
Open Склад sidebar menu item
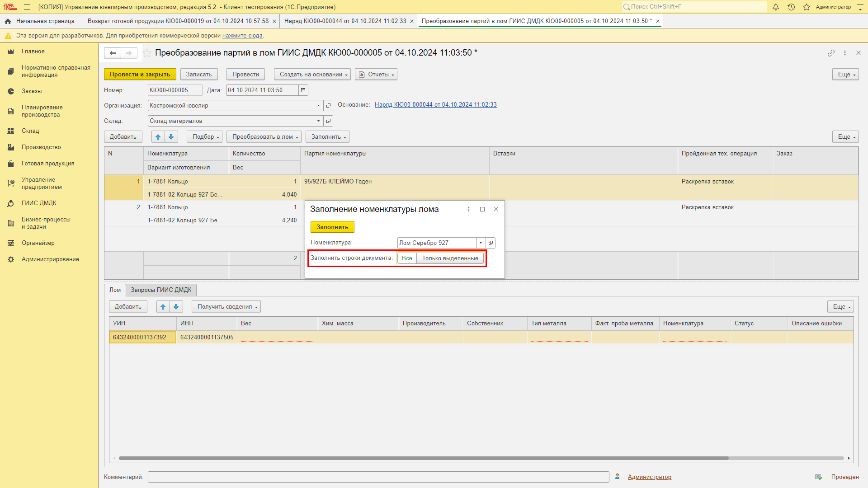pyautogui.click(x=30, y=131)
